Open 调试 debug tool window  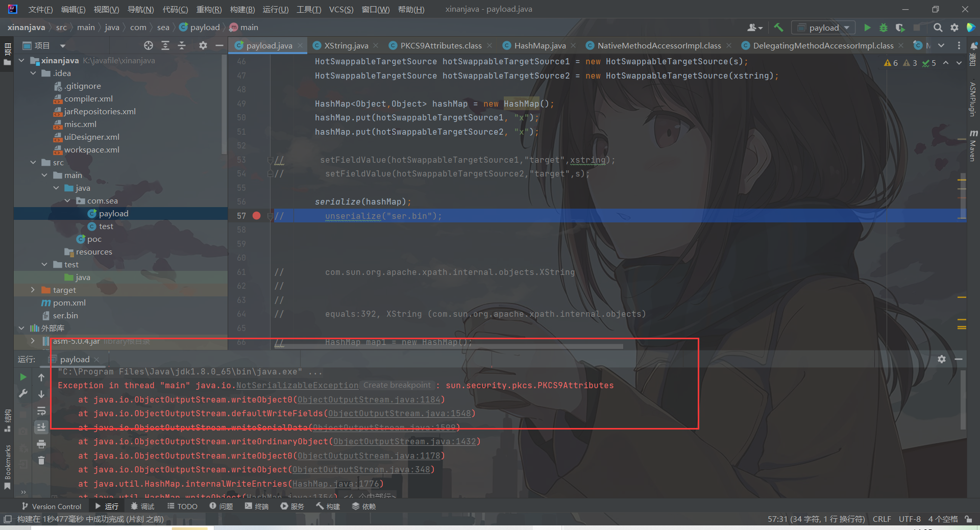[x=142, y=506]
